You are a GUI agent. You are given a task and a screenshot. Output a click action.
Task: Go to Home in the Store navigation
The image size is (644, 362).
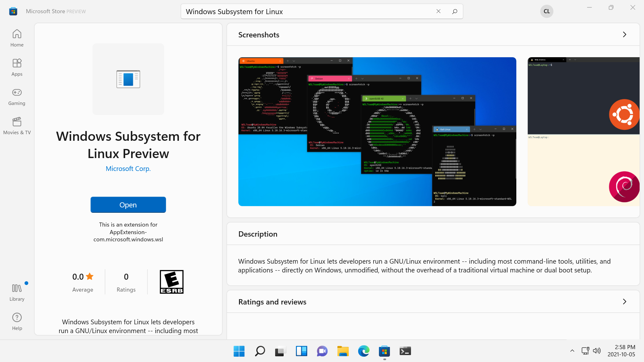pyautogui.click(x=17, y=38)
